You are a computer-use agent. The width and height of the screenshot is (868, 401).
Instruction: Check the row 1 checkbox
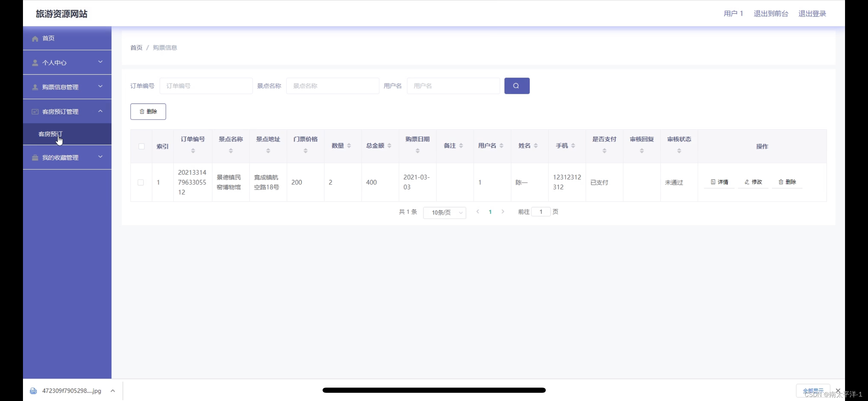141,182
